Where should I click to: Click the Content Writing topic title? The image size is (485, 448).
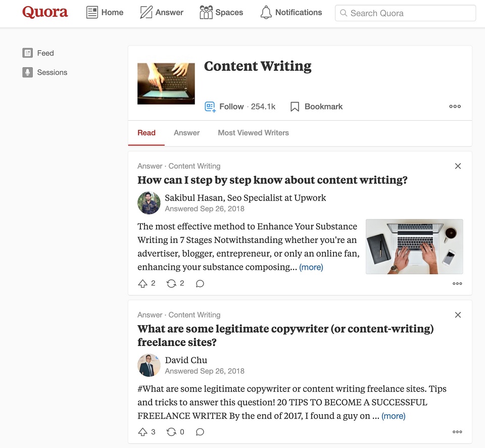click(258, 66)
